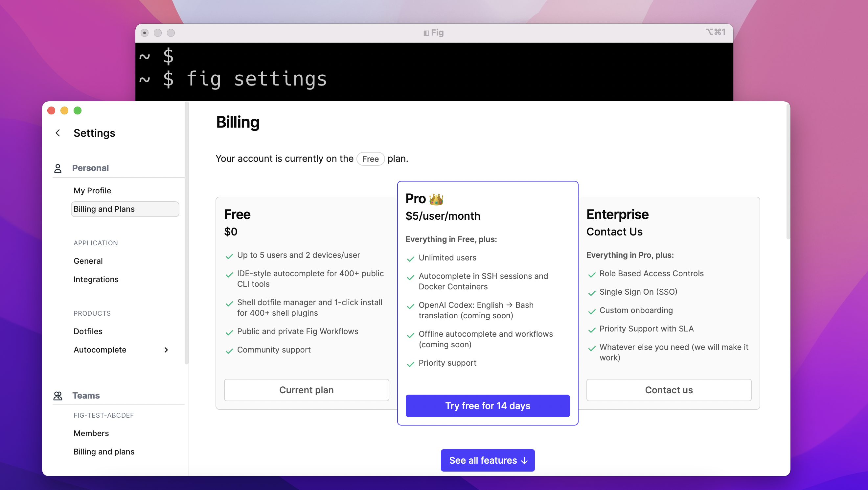The image size is (868, 490).
Task: Click the APPLICATION section label
Action: pos(96,243)
